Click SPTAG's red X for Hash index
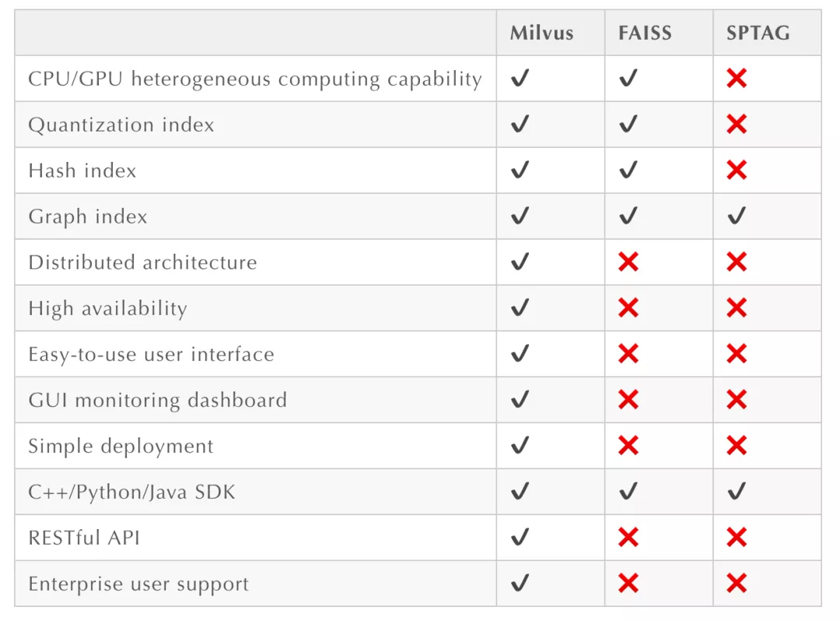This screenshot has height=621, width=840. [x=737, y=170]
